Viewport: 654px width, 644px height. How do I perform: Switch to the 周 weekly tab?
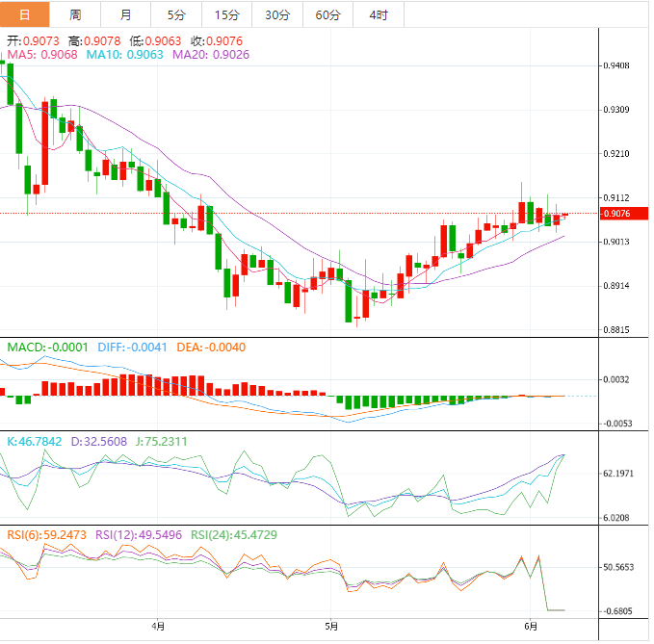pos(76,14)
